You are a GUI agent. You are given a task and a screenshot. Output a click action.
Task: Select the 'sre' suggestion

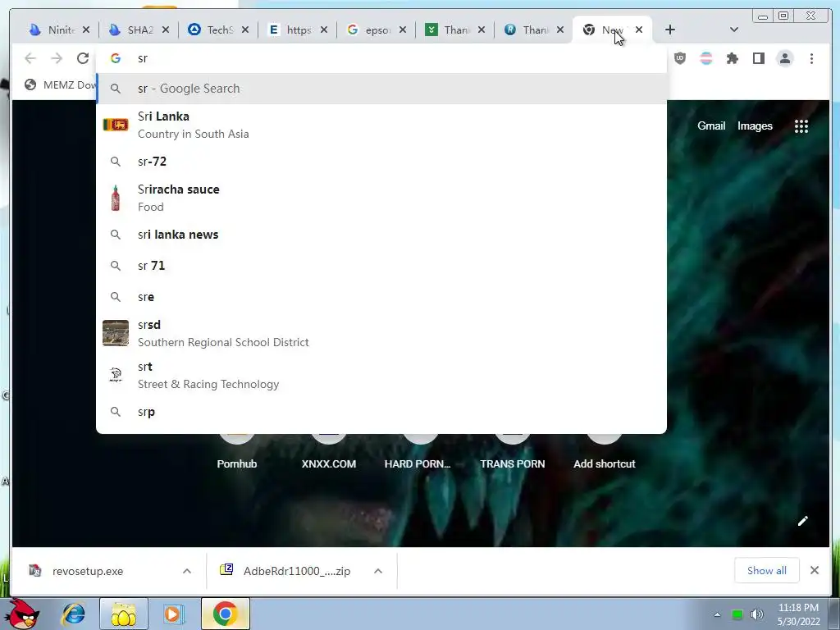(381, 297)
